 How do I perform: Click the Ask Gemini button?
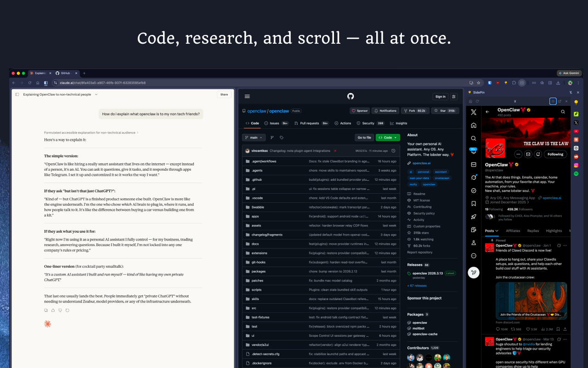click(x=569, y=73)
